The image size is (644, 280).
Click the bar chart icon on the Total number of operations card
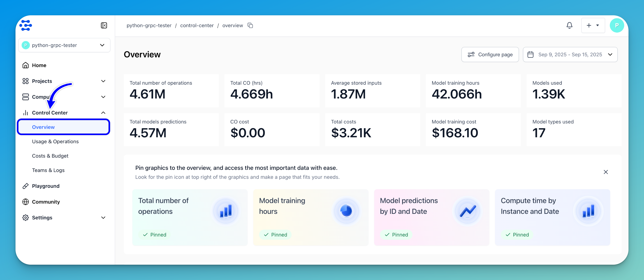click(226, 211)
